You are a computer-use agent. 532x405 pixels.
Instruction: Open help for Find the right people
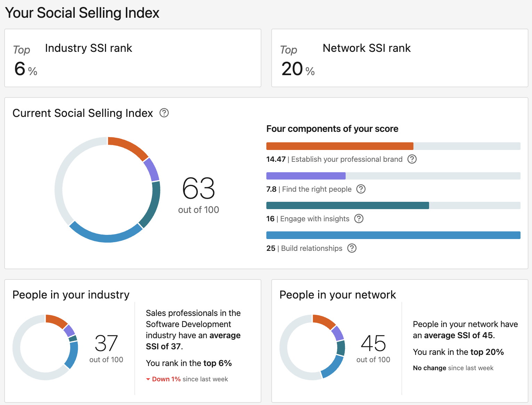click(361, 189)
